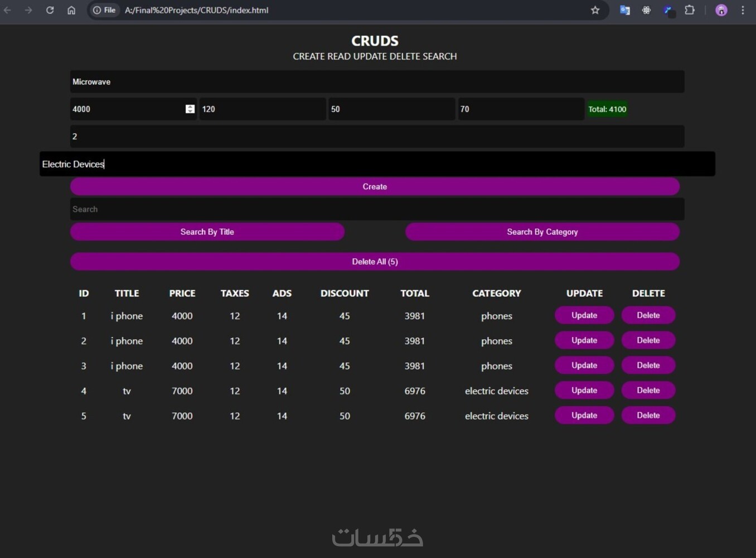Focus the price field with 4000

(133, 109)
